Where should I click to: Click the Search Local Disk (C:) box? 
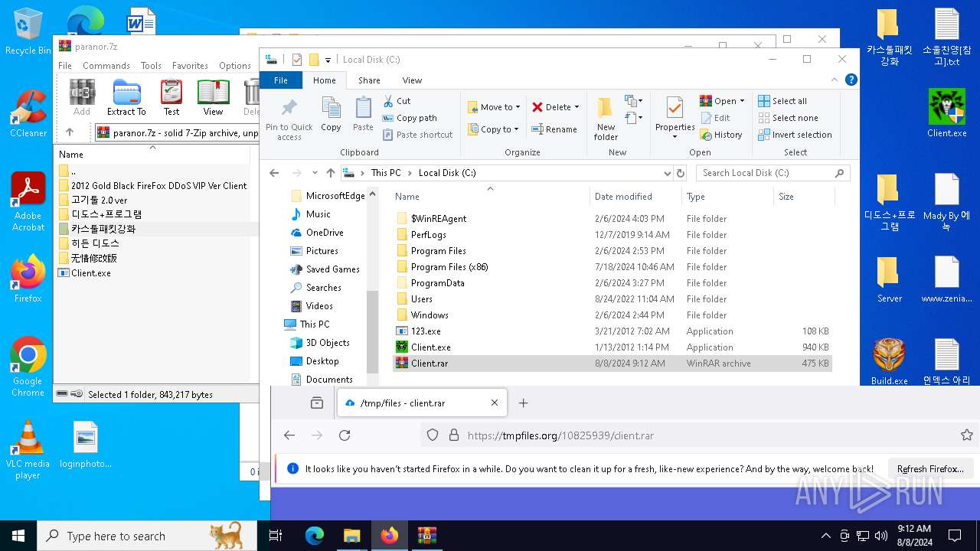[773, 173]
